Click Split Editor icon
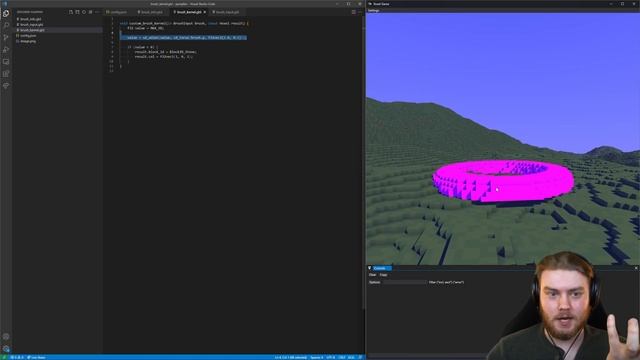This screenshot has height=360, width=640. pyautogui.click(x=353, y=12)
